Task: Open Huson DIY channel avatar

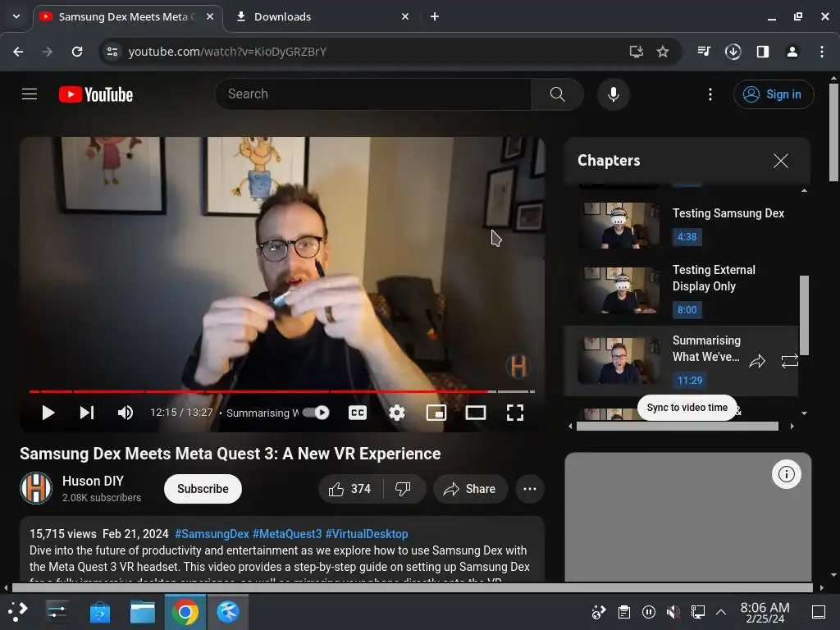Action: [x=36, y=488]
